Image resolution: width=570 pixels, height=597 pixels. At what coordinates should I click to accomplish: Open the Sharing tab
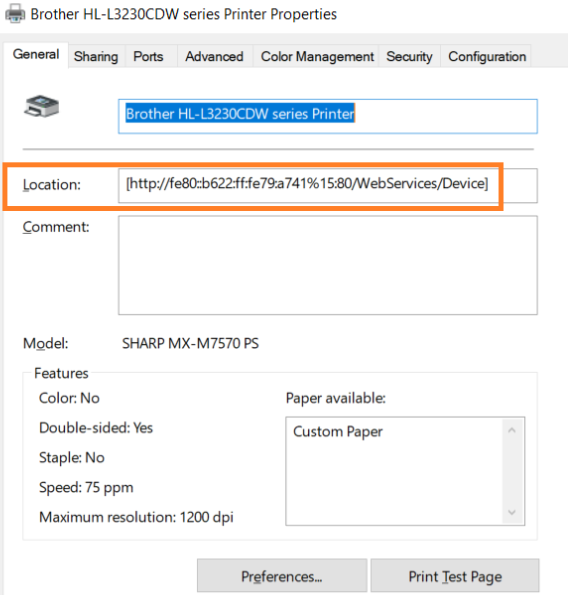pos(96,56)
